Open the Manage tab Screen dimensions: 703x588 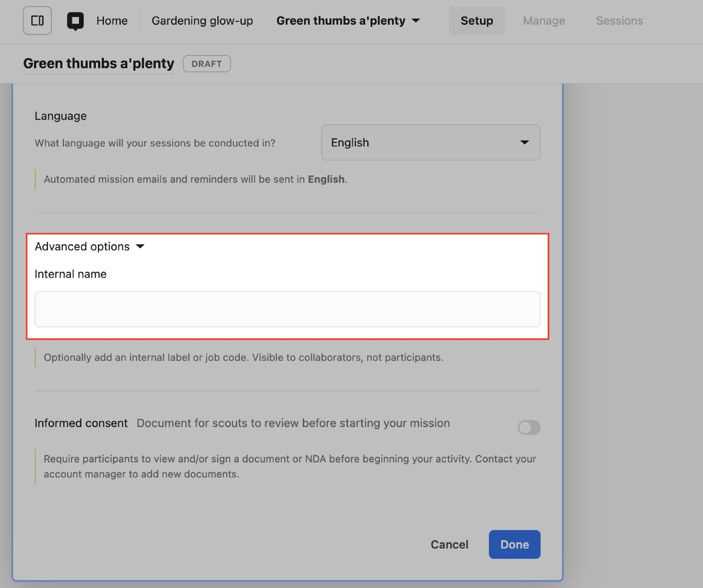coord(544,21)
